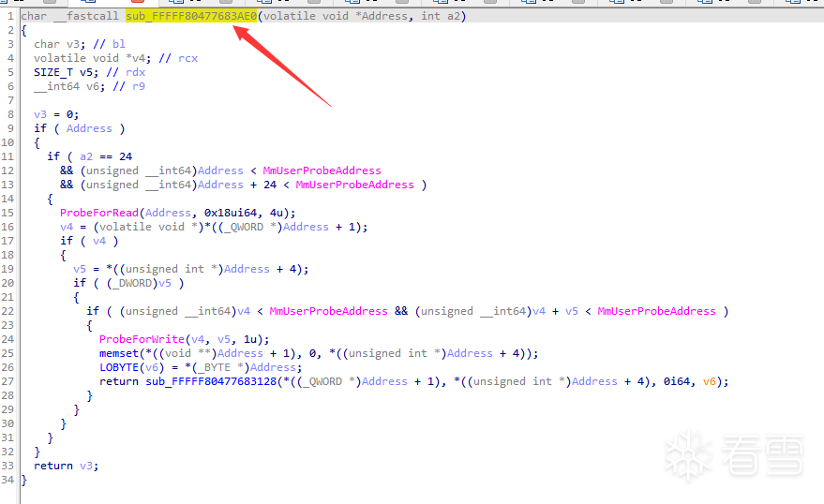The height and width of the screenshot is (504, 824).
Task: Click v6 argument at end of line 27
Action: point(710,381)
